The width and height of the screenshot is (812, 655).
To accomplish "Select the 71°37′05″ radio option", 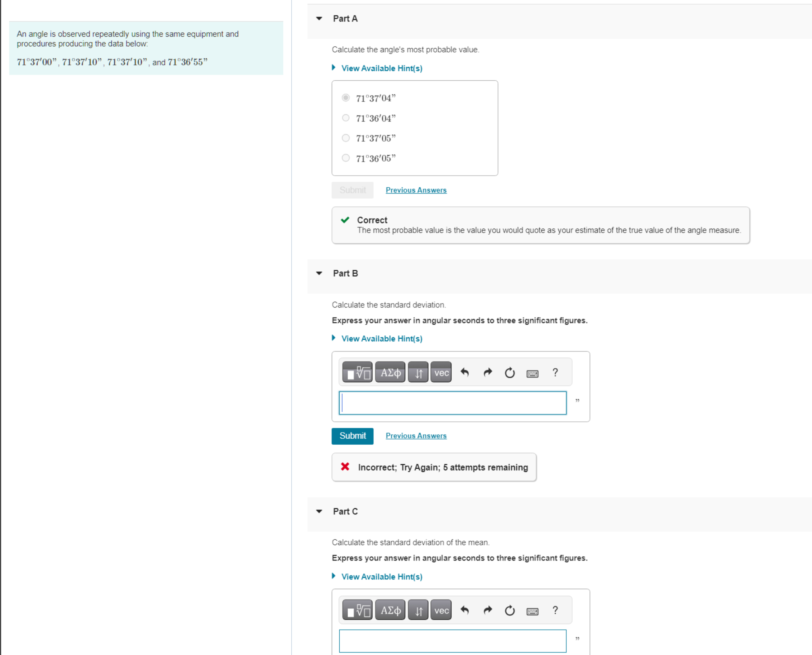I will pyautogui.click(x=346, y=138).
